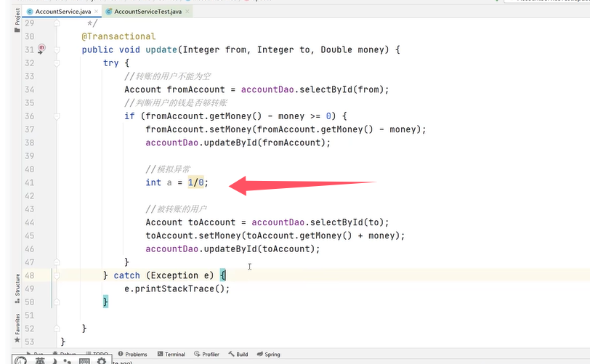
Task: Open the Build tool window
Action: (238, 355)
